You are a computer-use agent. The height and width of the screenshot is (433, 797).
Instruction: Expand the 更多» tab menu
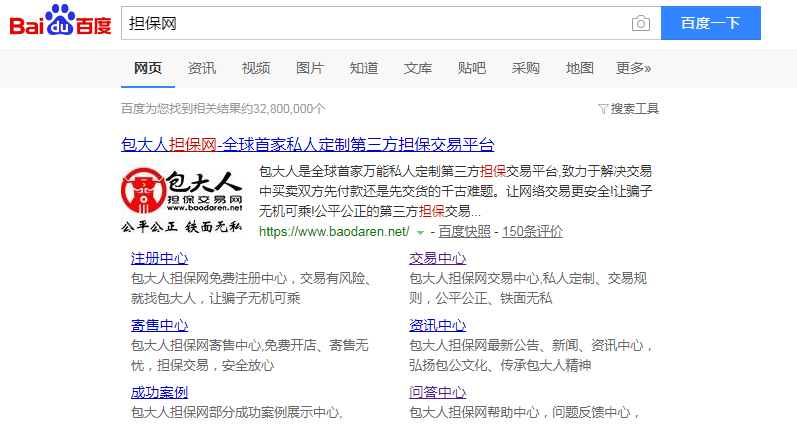pyautogui.click(x=633, y=68)
